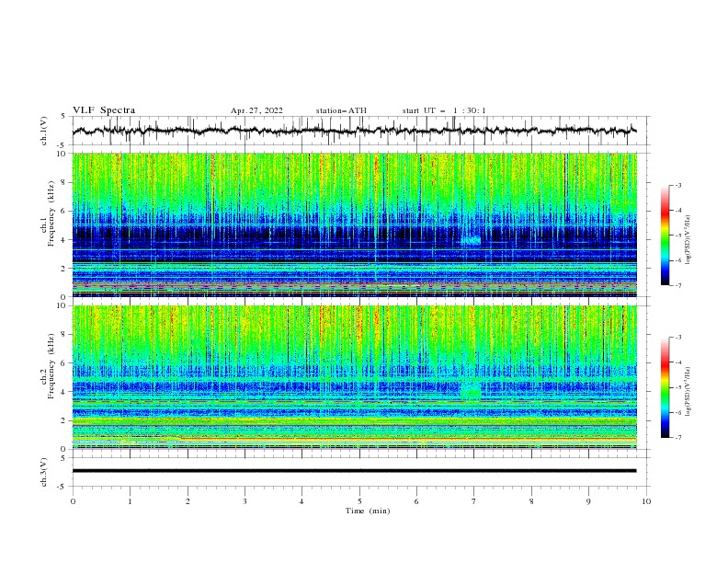Screen dimensions: 728x563
Task: Click the "-7" value on ch.1 colorbar
Action: pyautogui.click(x=677, y=285)
